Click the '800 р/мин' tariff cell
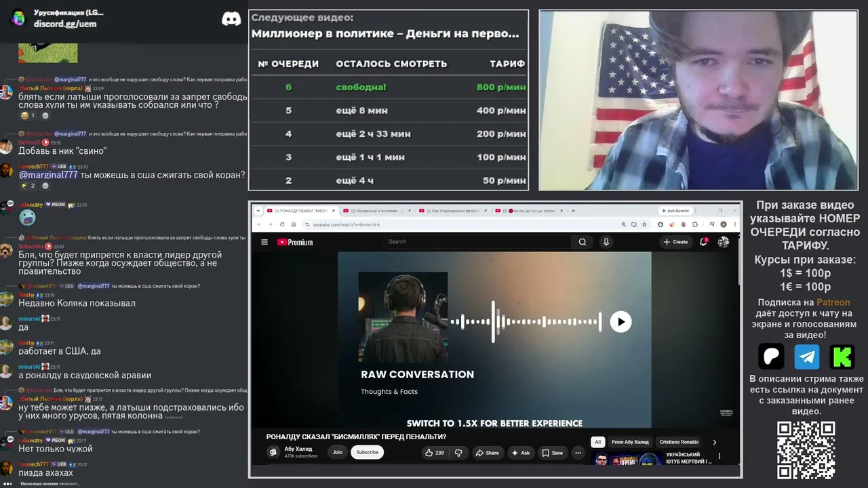The height and width of the screenshot is (488, 868). tap(501, 87)
